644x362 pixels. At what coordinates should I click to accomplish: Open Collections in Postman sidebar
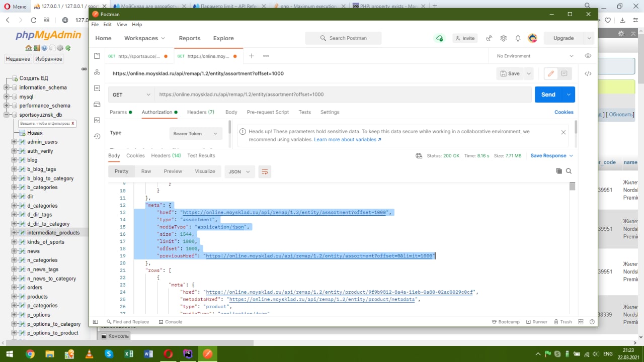97,56
